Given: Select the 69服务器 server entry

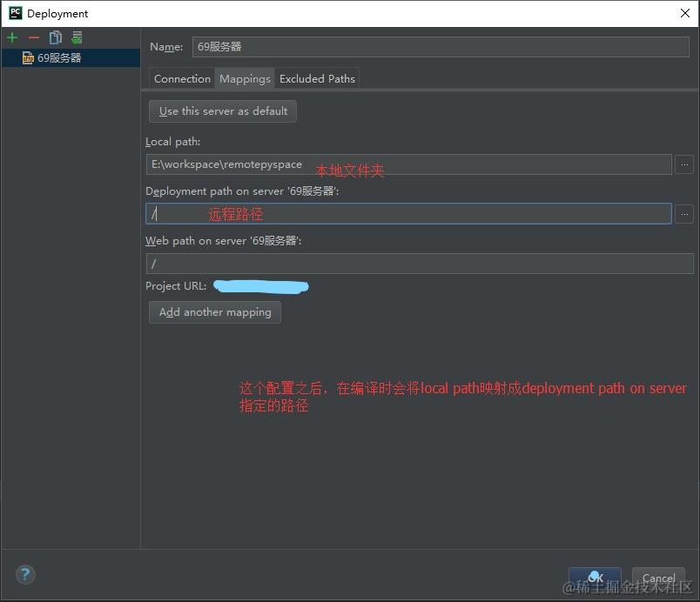Looking at the screenshot, I should click(71, 58).
